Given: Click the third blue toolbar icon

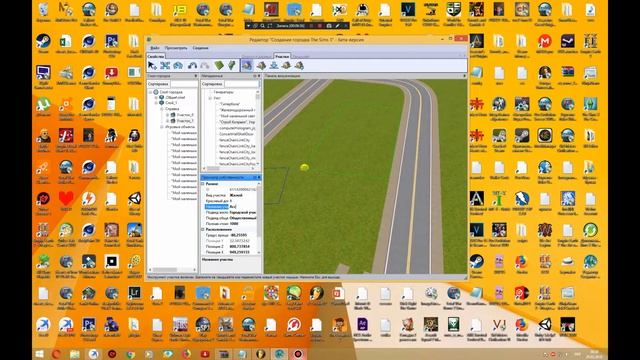Looking at the screenshot, I should coord(178,65).
